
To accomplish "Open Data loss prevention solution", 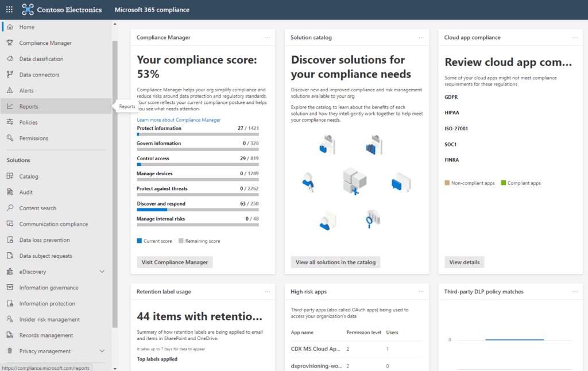I will (56, 239).
